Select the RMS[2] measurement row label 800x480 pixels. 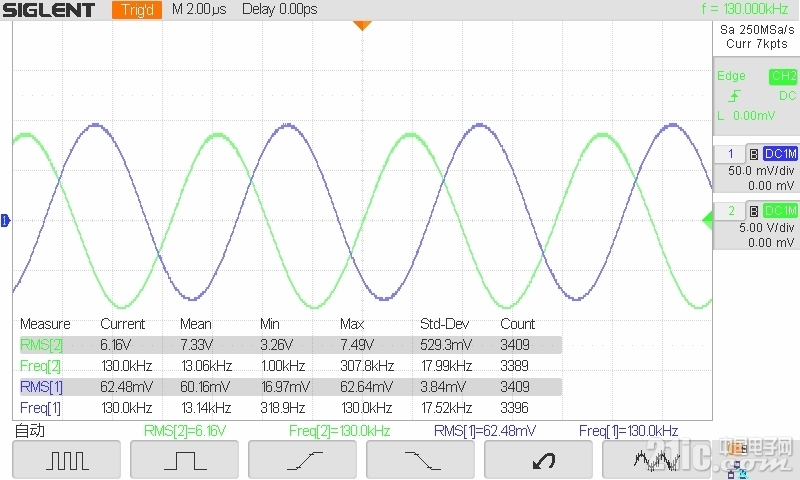coord(41,345)
